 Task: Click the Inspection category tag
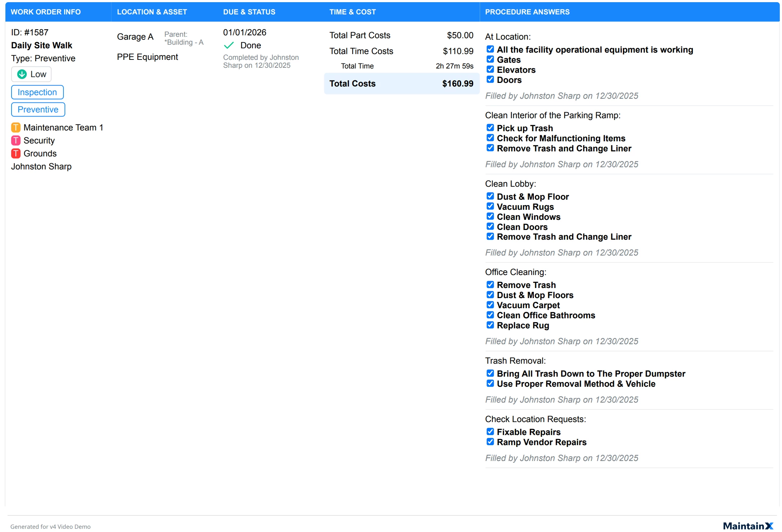(37, 92)
